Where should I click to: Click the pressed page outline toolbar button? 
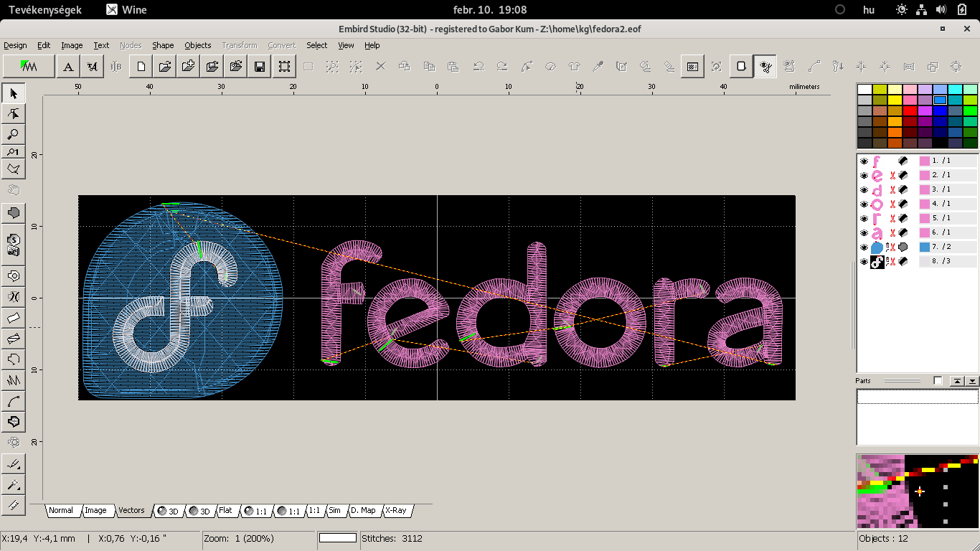741,67
